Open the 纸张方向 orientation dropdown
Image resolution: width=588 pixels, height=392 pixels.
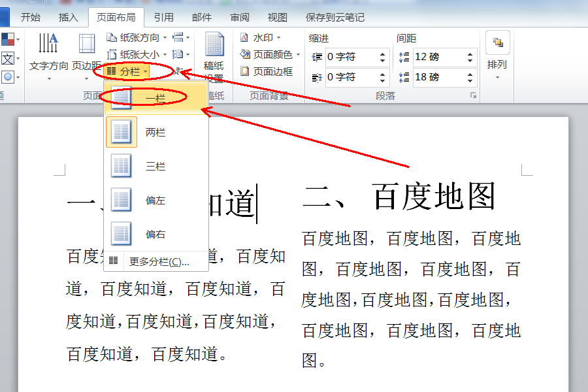pyautogui.click(x=137, y=37)
